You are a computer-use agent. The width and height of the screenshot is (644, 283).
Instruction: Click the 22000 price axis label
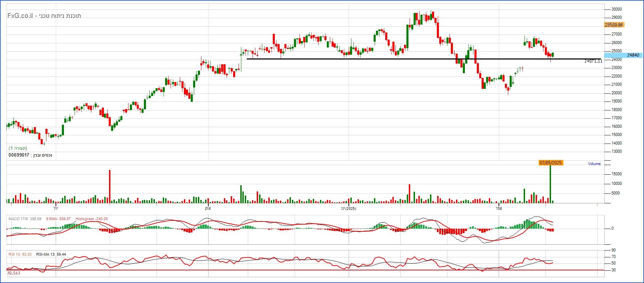tap(616, 76)
